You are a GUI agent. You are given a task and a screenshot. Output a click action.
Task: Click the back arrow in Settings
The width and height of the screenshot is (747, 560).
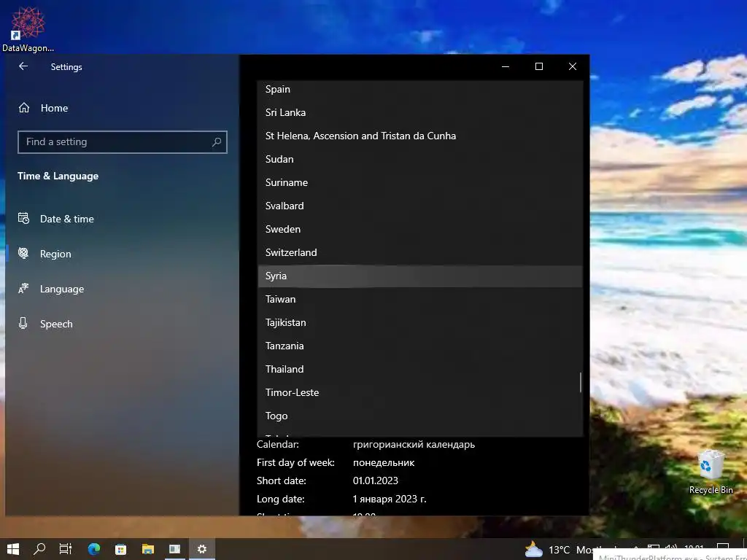[23, 66]
